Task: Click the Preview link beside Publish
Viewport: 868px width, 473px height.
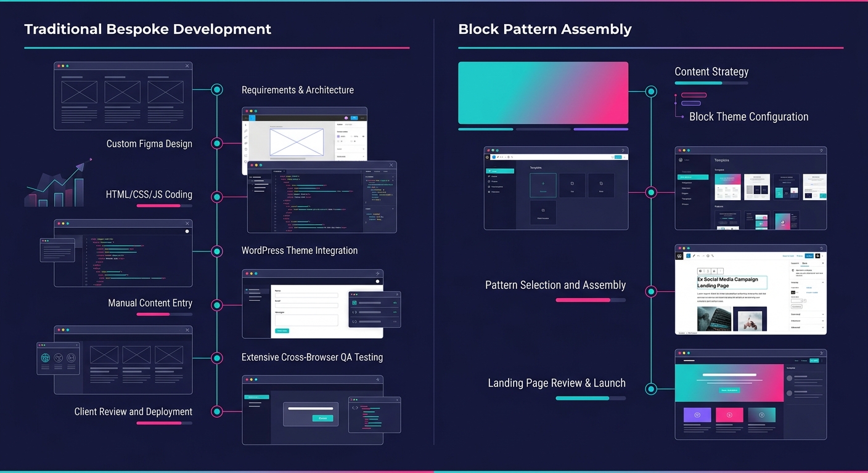Action: [x=800, y=256]
